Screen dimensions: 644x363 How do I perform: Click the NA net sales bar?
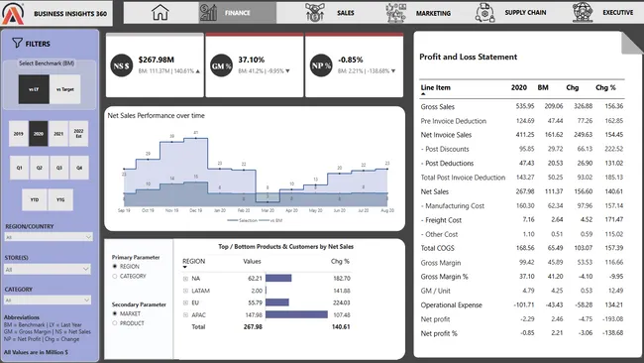coord(278,279)
